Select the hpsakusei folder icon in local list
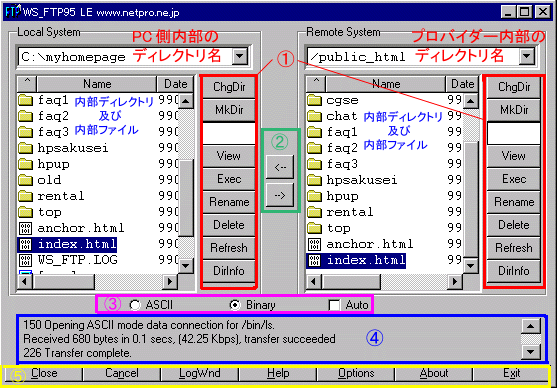This screenshot has height=388, width=557. (25, 148)
